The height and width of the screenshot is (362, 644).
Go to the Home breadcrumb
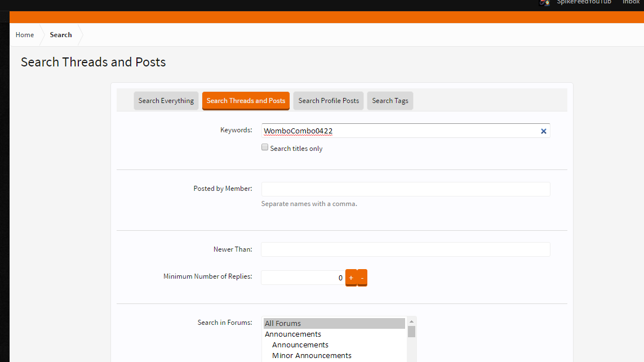tap(25, 35)
